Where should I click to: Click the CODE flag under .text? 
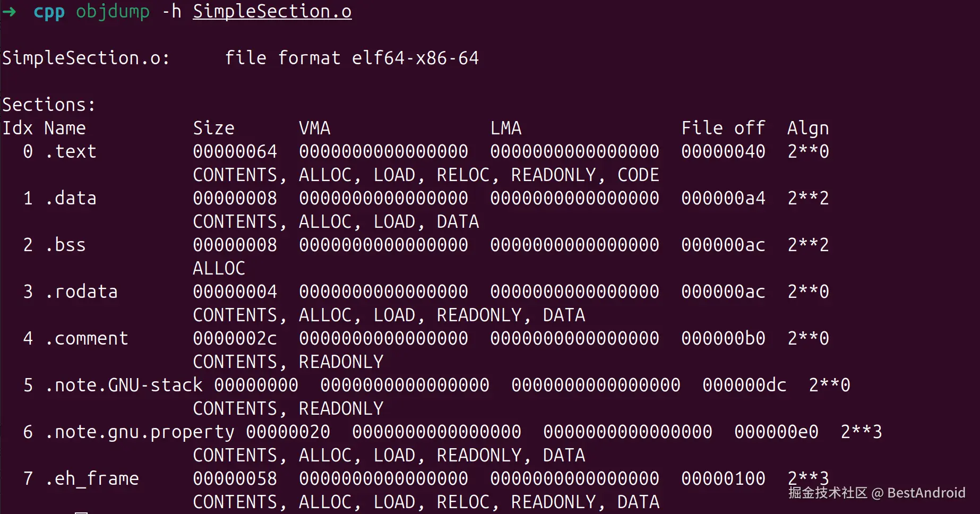click(x=638, y=175)
